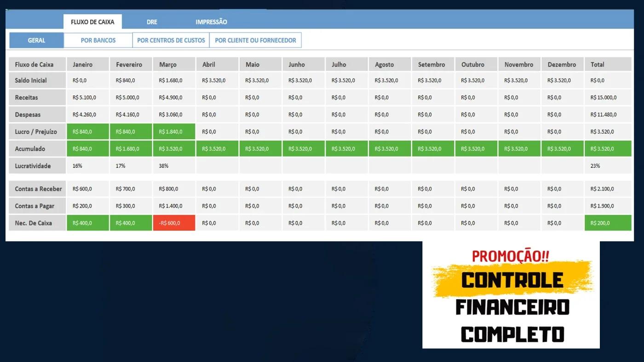Click Lucratividade January value 16%
644x362 pixels.
coord(88,166)
